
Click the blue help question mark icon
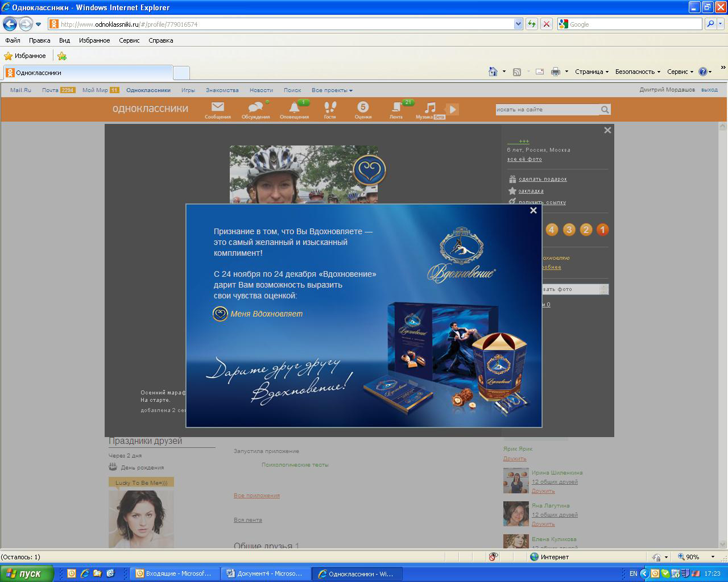(x=703, y=72)
